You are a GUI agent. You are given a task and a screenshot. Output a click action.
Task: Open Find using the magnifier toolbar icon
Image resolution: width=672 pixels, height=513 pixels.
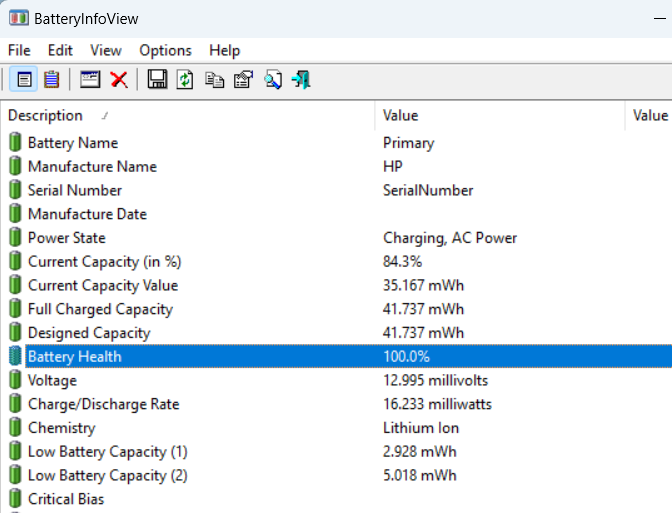coord(273,80)
